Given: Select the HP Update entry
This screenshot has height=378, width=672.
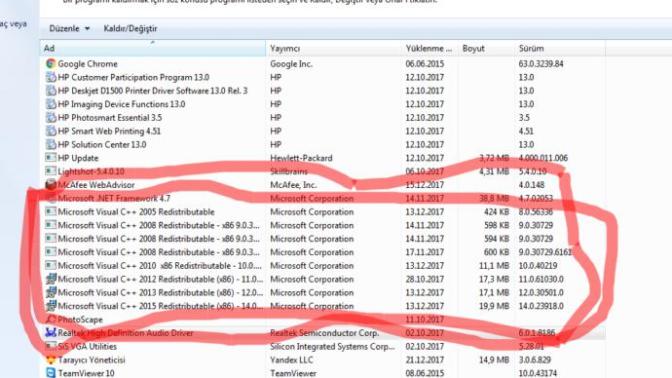Looking at the screenshot, I should [78, 158].
